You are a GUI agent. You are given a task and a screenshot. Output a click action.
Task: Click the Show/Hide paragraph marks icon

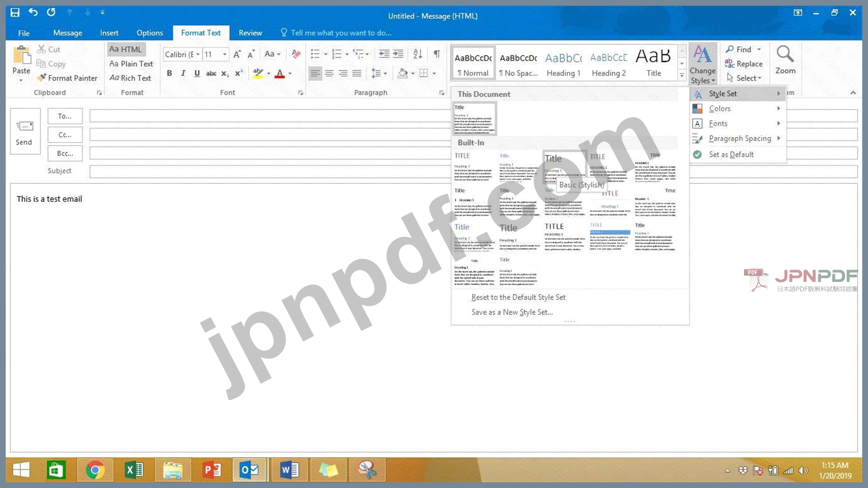coord(437,54)
